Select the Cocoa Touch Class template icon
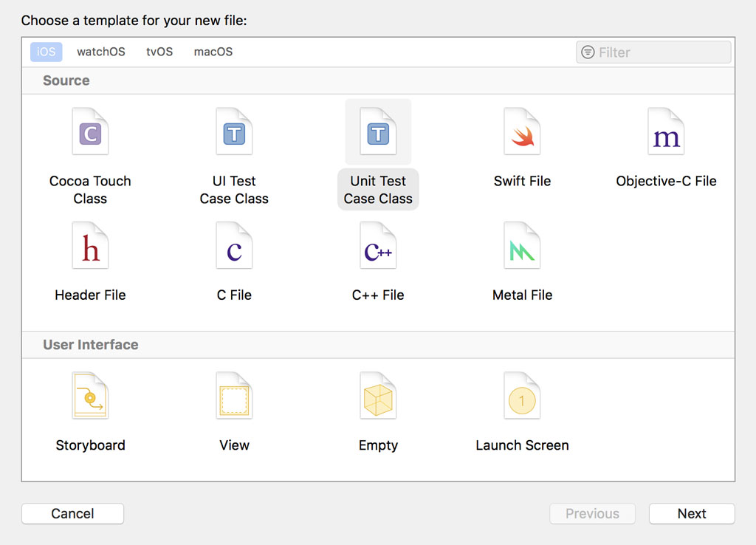This screenshot has width=756, height=545. pyautogui.click(x=90, y=132)
